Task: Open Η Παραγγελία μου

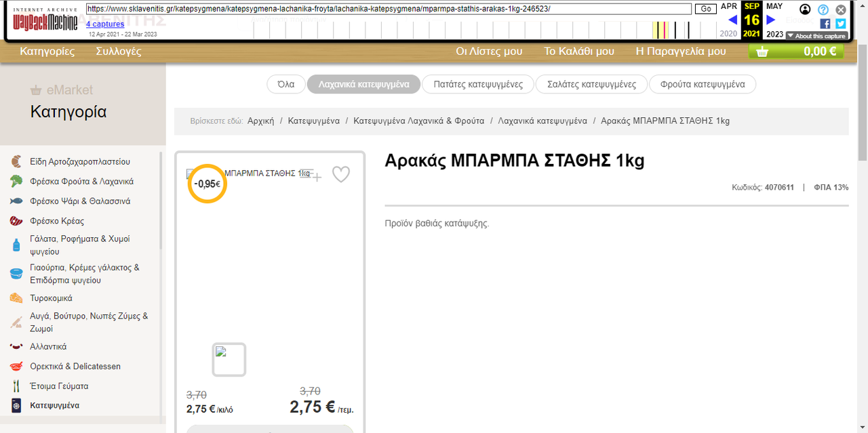Action: pyautogui.click(x=681, y=51)
